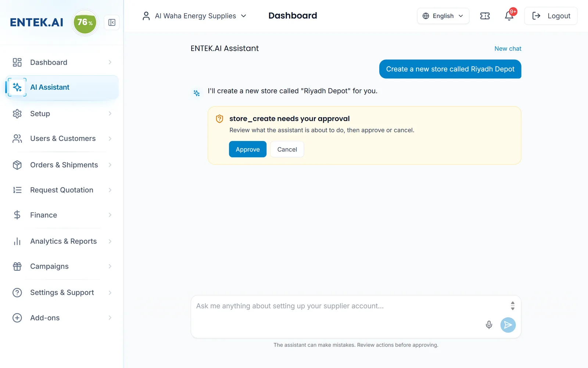
Task: Expand the Analytics & Reports chevron
Action: tap(110, 241)
